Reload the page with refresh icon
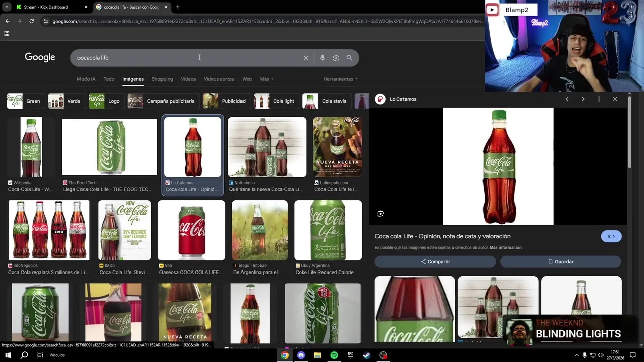Screen dimensions: 644x362 31,21
